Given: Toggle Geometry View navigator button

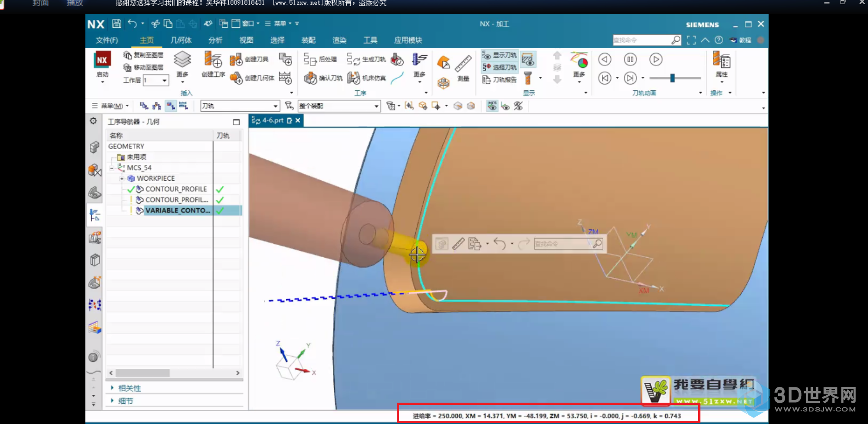Looking at the screenshot, I should click(x=171, y=106).
